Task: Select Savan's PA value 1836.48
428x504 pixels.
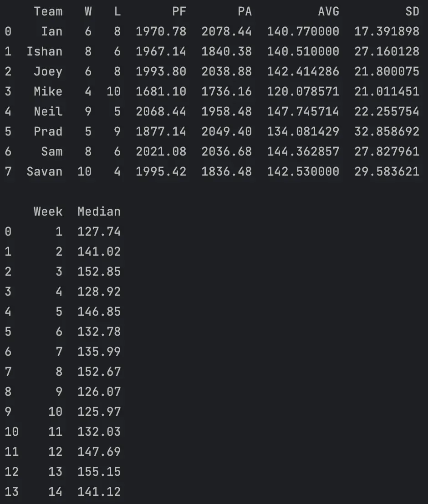Action: [227, 171]
